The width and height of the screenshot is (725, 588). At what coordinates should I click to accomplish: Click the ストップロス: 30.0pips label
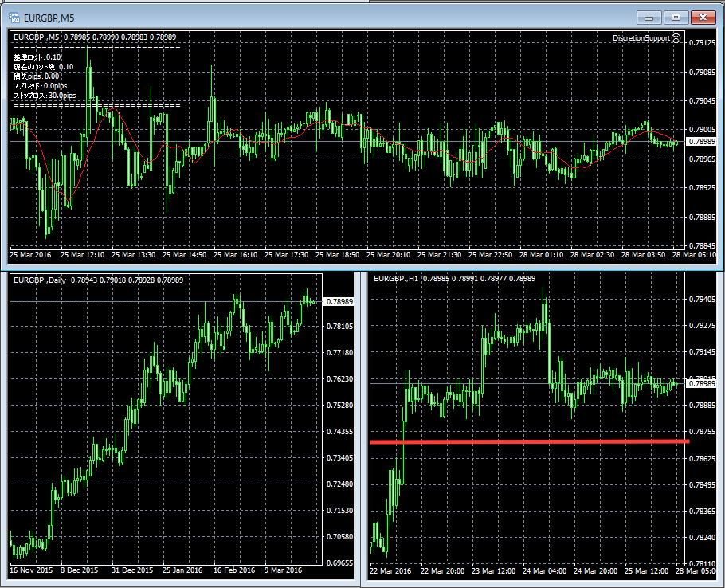[x=45, y=96]
